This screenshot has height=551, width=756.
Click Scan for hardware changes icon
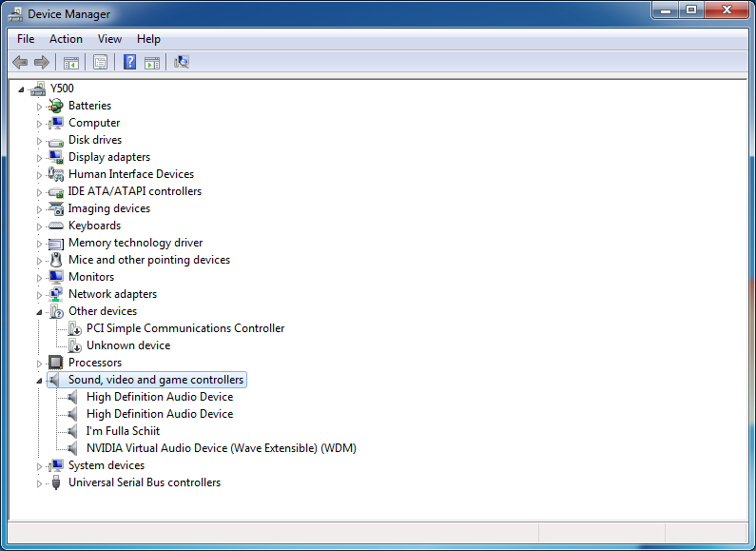pyautogui.click(x=182, y=62)
